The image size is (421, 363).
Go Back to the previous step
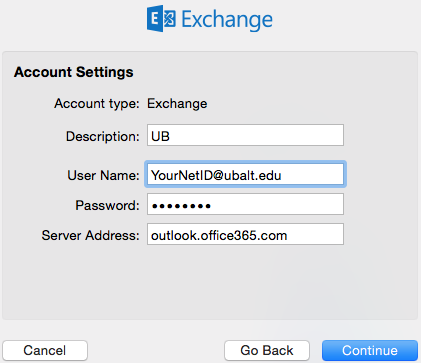pyautogui.click(x=267, y=350)
